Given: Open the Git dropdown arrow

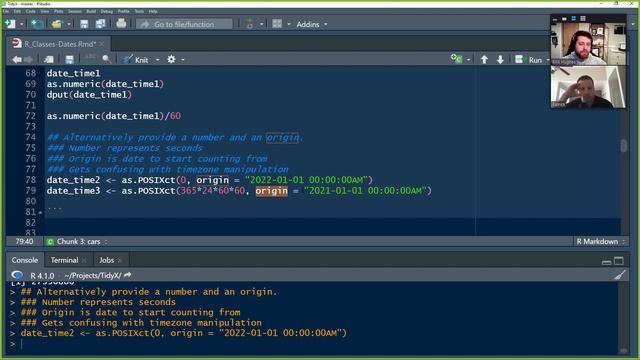Looking at the screenshot, I should 262,24.
